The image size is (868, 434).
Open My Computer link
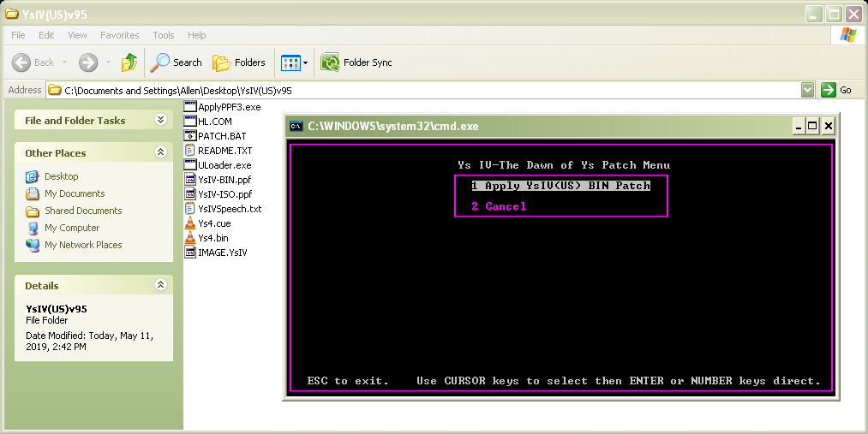click(x=72, y=228)
